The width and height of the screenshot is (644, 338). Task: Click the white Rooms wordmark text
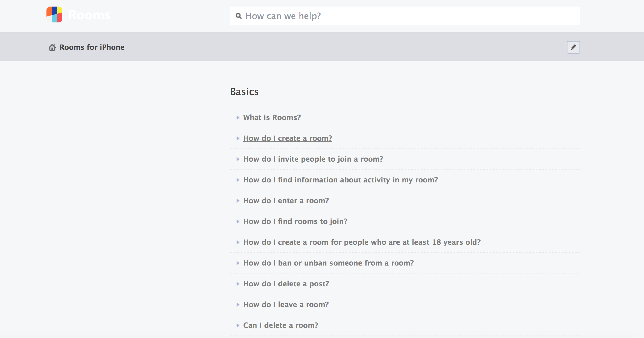click(x=89, y=15)
